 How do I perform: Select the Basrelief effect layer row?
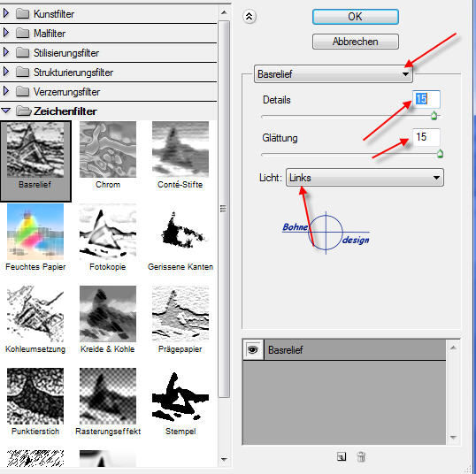(x=355, y=350)
